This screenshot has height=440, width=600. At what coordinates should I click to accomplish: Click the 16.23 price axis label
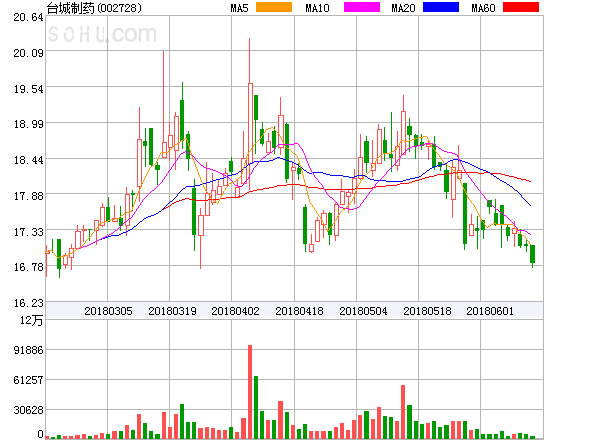pyautogui.click(x=28, y=303)
